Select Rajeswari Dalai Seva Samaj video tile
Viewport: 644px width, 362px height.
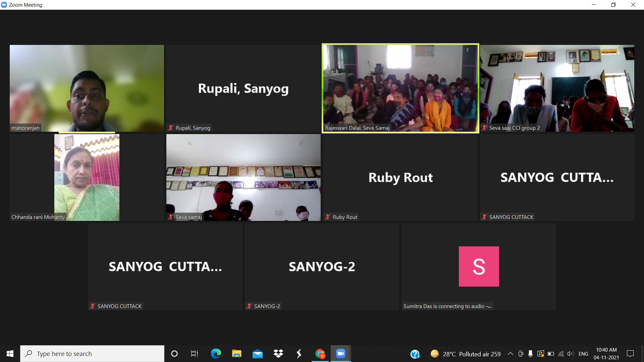400,88
